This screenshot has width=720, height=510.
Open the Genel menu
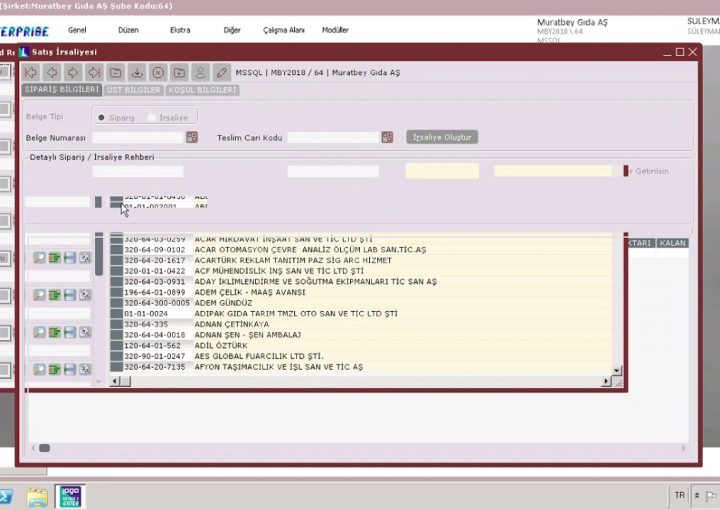(x=77, y=30)
